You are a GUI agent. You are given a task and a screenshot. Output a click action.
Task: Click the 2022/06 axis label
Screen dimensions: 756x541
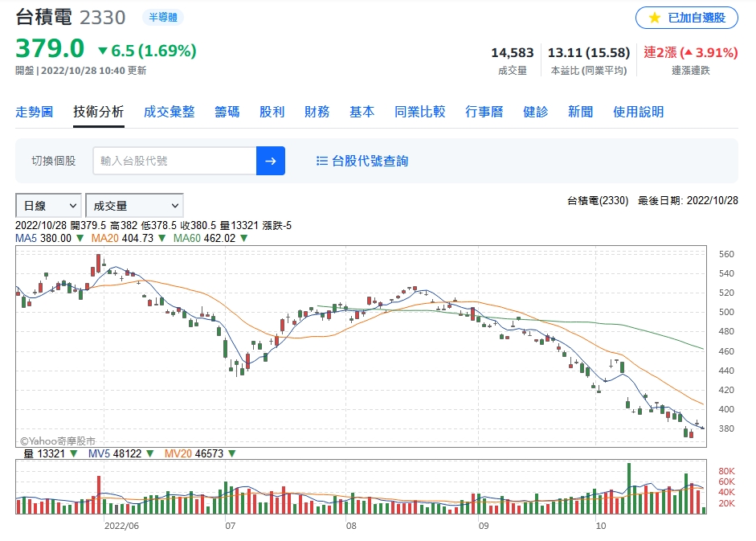coord(121,526)
